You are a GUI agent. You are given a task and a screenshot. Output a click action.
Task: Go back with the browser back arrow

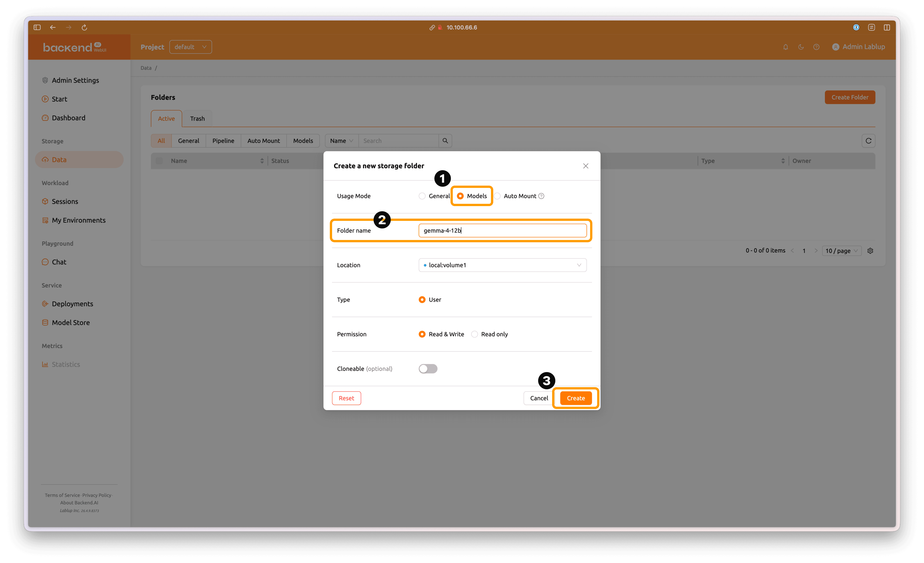pyautogui.click(x=53, y=27)
